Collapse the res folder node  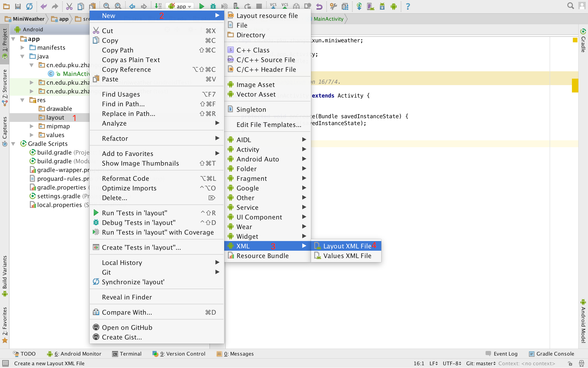[x=22, y=100]
